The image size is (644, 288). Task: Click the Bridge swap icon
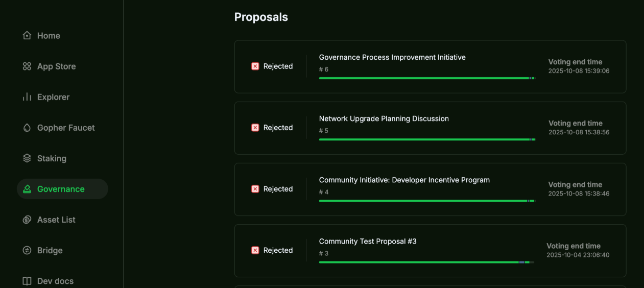[x=27, y=250]
